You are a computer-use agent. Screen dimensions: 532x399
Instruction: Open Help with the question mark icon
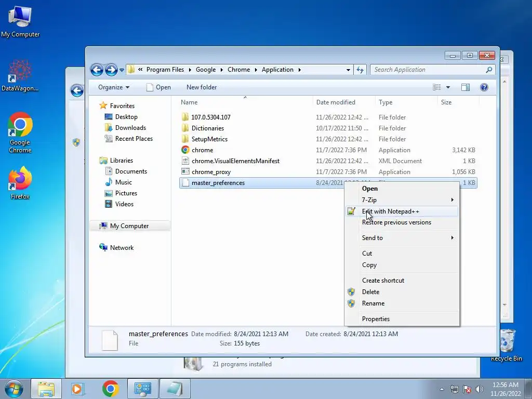(x=484, y=87)
